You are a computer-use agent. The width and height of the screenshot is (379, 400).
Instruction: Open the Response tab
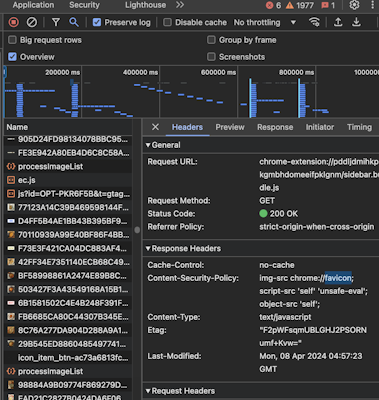pyautogui.click(x=275, y=127)
